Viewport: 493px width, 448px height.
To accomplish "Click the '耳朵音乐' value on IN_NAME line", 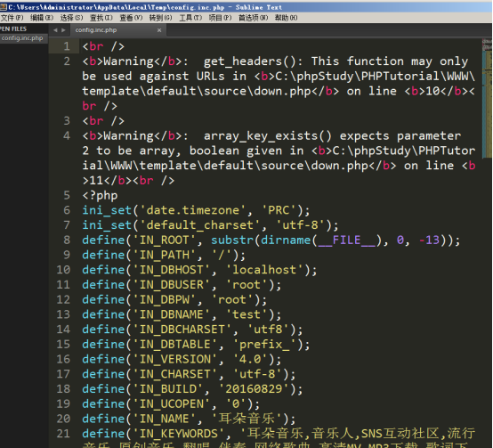I will coord(246,419).
